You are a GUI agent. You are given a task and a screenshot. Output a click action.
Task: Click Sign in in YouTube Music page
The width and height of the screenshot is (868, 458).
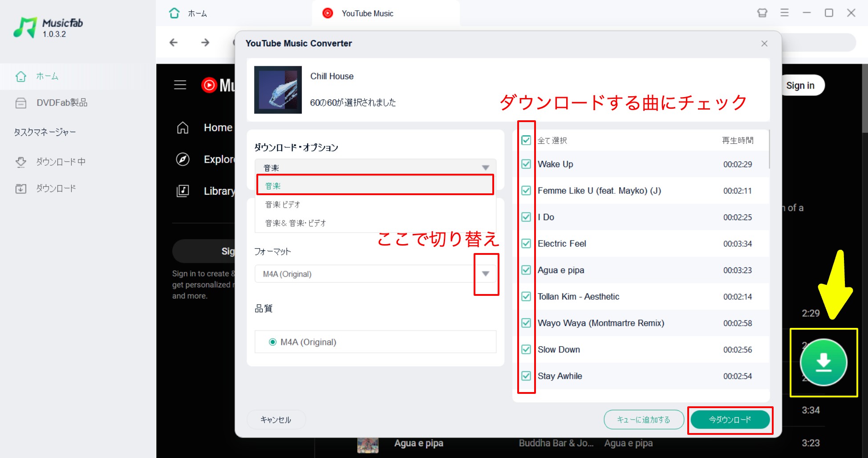pos(800,86)
